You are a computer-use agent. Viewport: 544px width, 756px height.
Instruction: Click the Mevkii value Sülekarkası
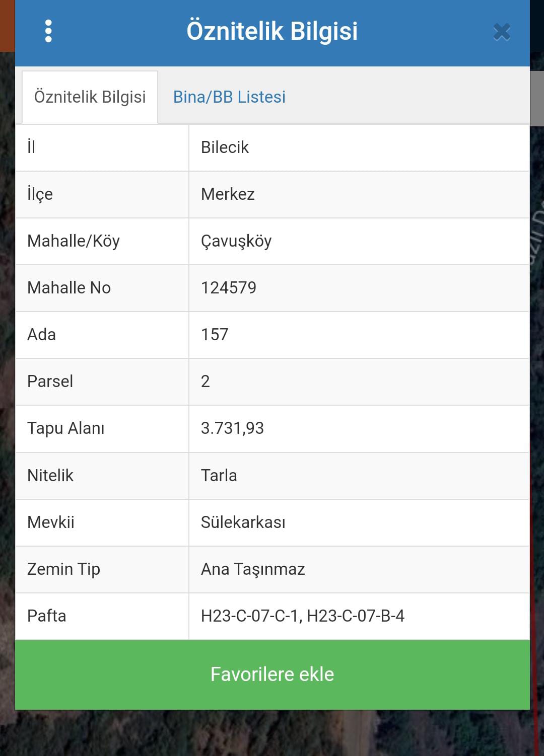(x=243, y=522)
